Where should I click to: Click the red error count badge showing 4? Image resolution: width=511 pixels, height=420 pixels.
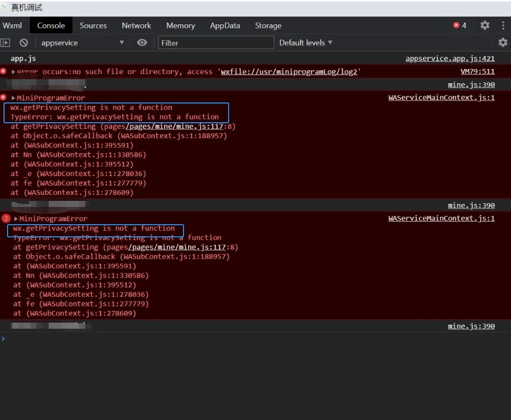click(460, 25)
